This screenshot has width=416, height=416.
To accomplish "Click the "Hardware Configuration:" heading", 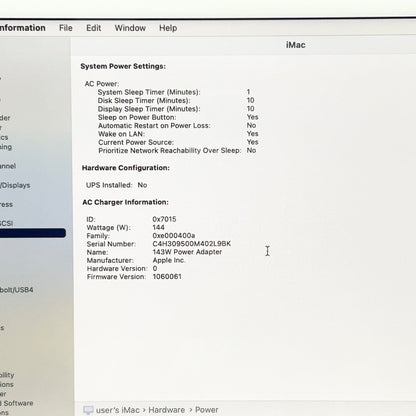I will point(126,168).
